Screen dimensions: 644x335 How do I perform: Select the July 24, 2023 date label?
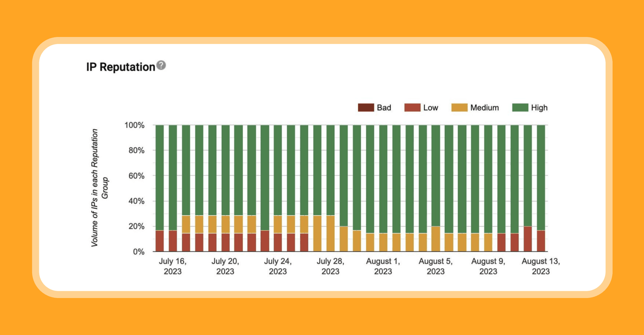coord(278,266)
